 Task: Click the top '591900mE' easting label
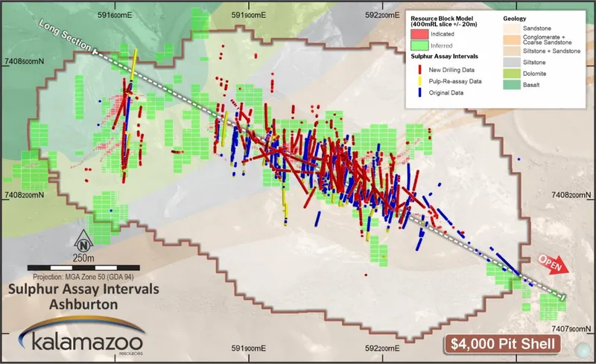click(x=249, y=15)
